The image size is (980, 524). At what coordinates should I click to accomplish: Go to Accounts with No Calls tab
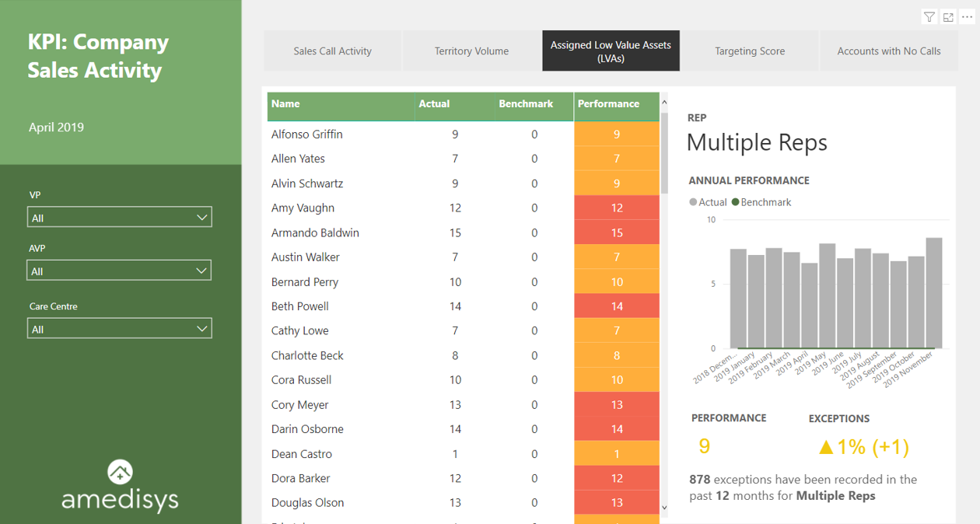[x=888, y=51]
